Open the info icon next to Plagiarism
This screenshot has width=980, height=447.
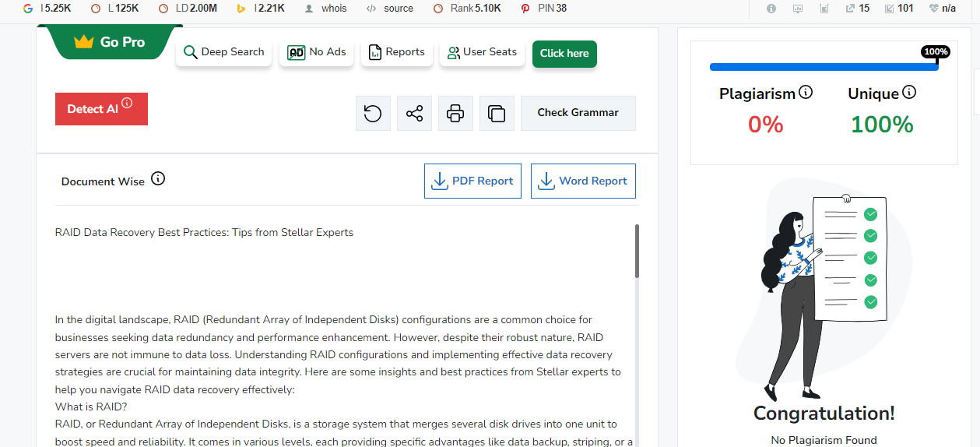[x=806, y=93]
